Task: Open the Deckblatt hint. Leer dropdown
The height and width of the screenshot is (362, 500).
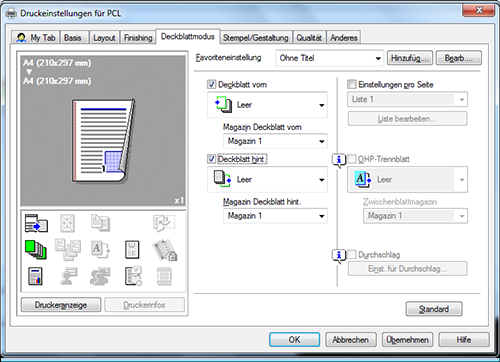Action: coord(267,179)
